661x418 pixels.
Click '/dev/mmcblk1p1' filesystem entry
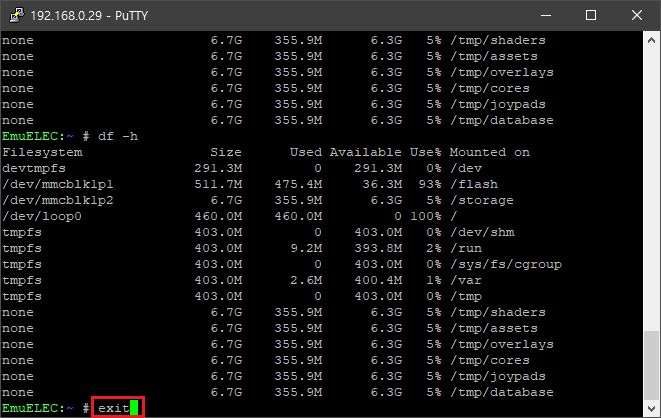[x=58, y=185]
